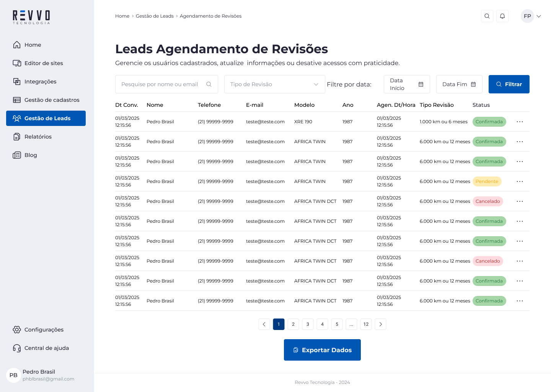This screenshot has width=551, height=392.
Task: Click magnifier icon in name search box
Action: (209, 84)
